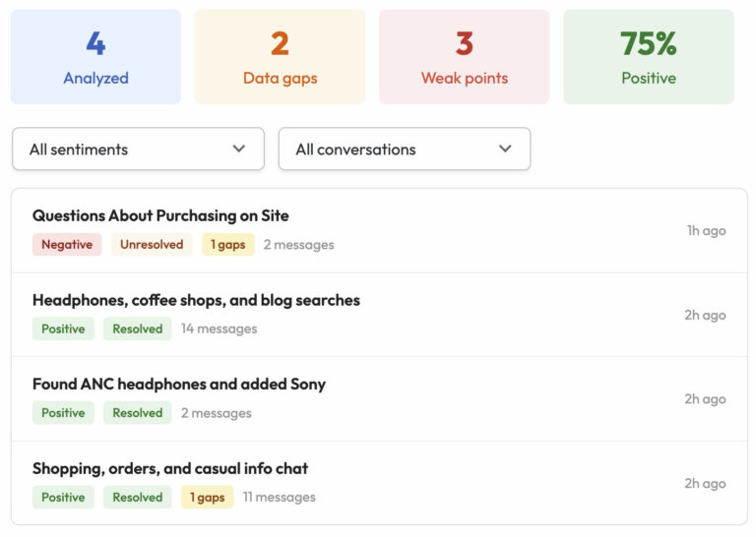756x537 pixels.
Task: Open Headphones, coffee shops, and blog searches
Action: (196, 300)
